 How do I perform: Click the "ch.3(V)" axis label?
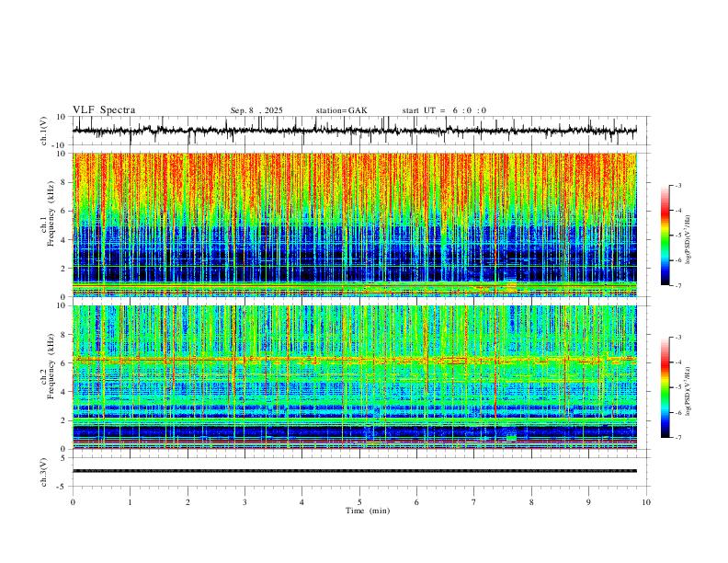[x=44, y=472]
